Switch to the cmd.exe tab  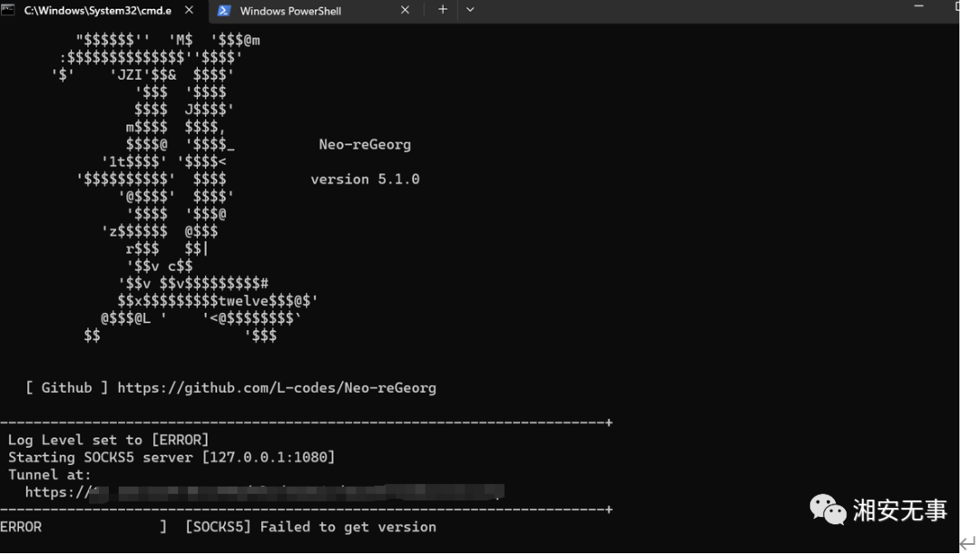click(100, 10)
